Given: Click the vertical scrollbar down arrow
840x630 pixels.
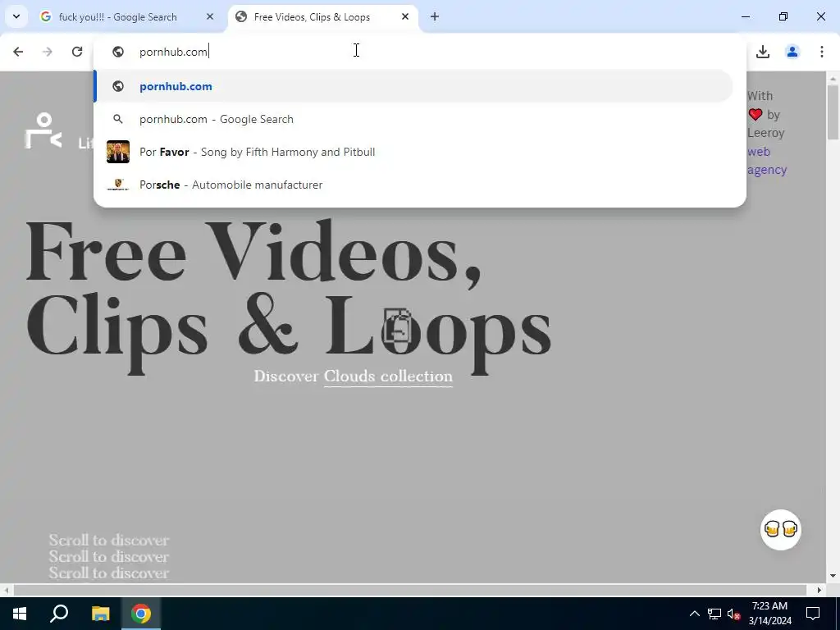Looking at the screenshot, I should (x=833, y=576).
